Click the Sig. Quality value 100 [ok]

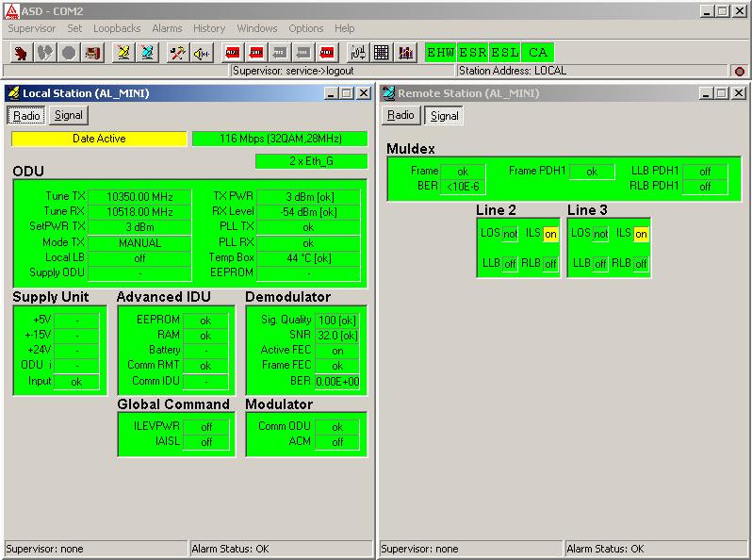point(337,321)
